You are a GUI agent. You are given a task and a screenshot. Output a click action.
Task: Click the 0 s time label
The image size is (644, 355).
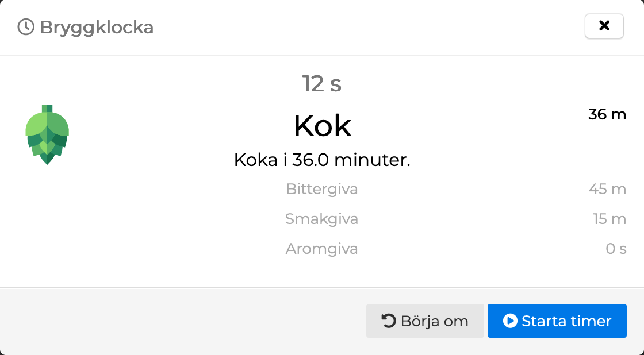pyautogui.click(x=616, y=249)
